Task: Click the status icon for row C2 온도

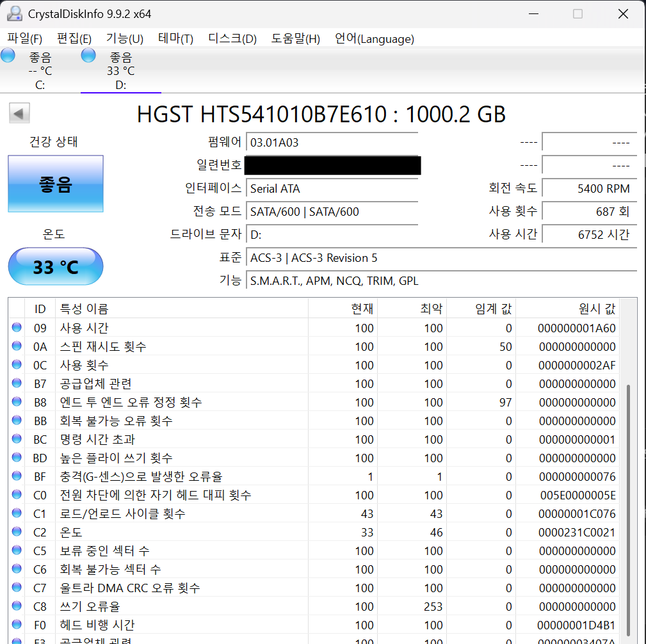Action: 17,531
